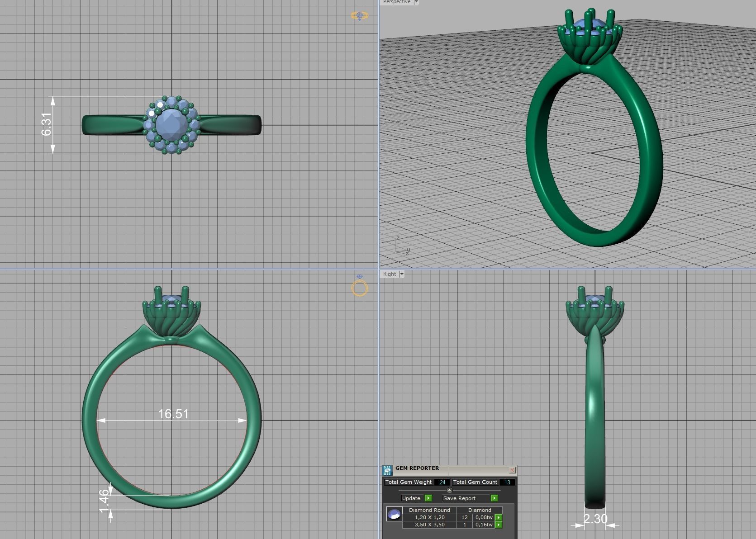Click the quantity 12 cell in Gem Reporter
The width and height of the screenshot is (756, 539).
465,517
